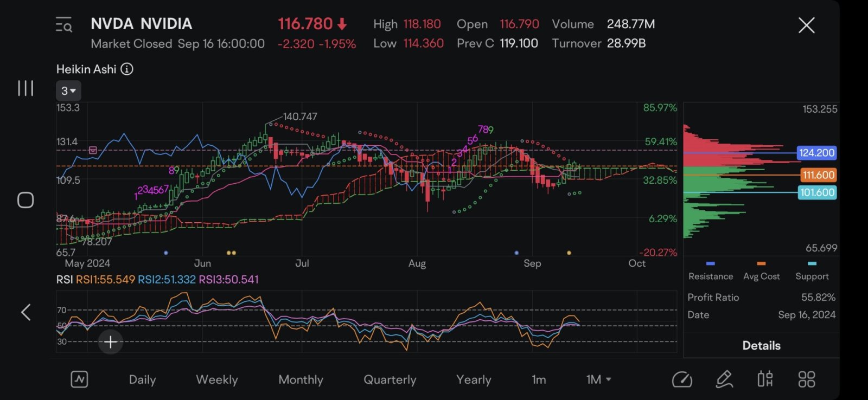Click the 140.747 high price annotation
This screenshot has height=400, width=868.
(x=300, y=117)
